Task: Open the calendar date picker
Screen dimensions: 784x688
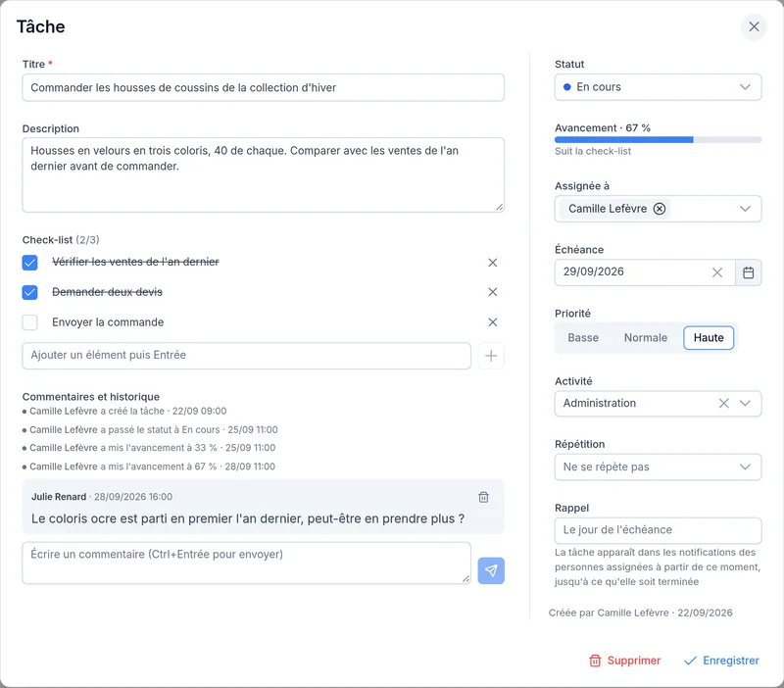Action: pos(748,272)
